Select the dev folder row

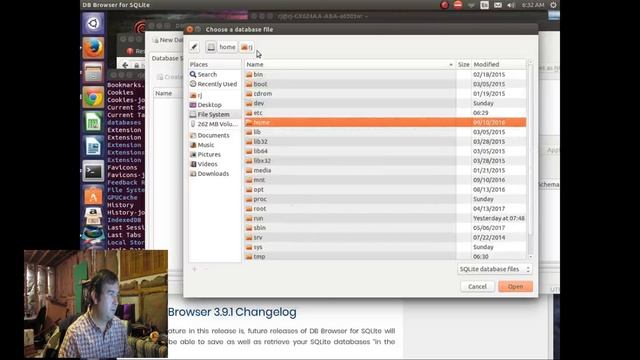click(x=385, y=103)
